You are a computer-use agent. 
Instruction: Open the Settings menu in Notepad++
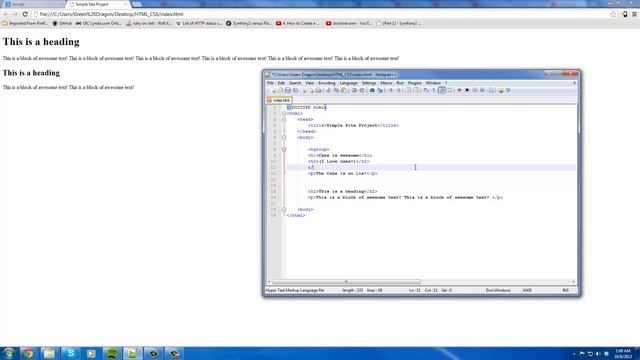369,83
